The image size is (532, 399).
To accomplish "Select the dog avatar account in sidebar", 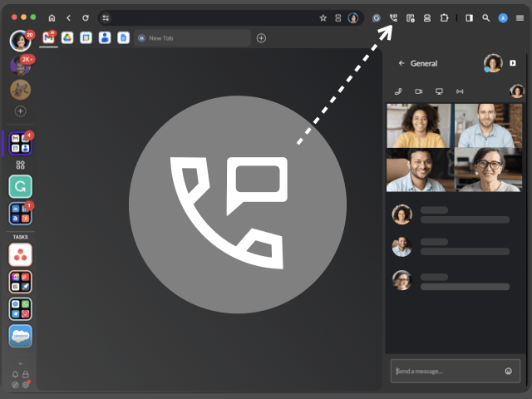I will pyautogui.click(x=20, y=90).
